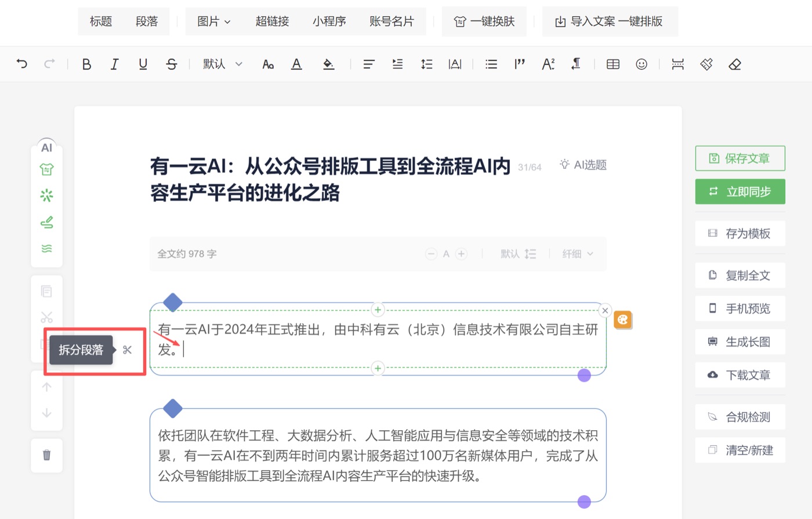
Task: Insert a blockquote with the quote icon
Action: [x=520, y=64]
